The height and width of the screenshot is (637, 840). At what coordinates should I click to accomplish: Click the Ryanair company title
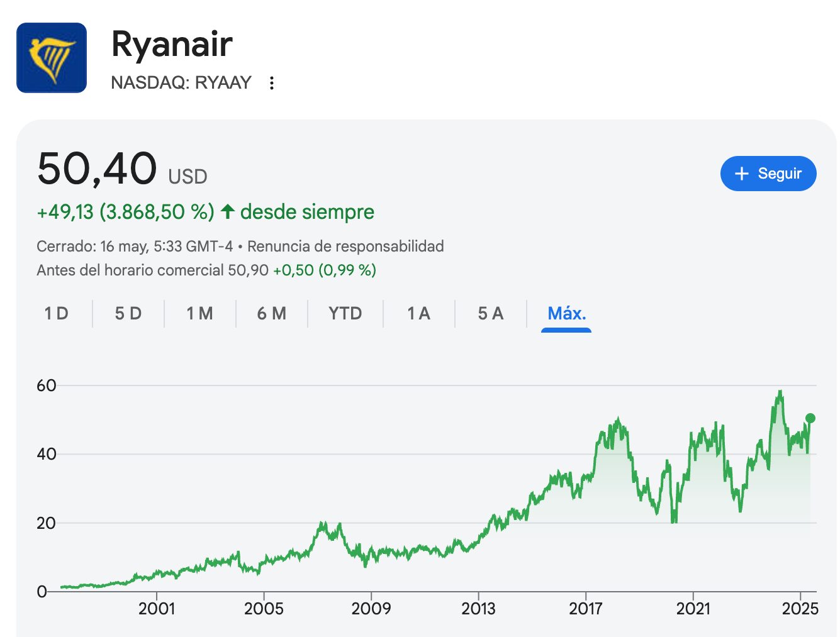[172, 44]
